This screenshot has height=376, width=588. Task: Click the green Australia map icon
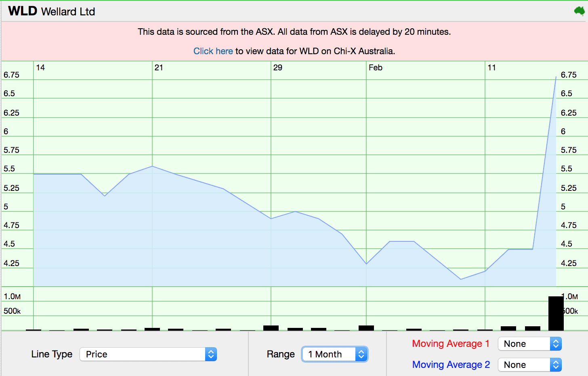click(579, 11)
